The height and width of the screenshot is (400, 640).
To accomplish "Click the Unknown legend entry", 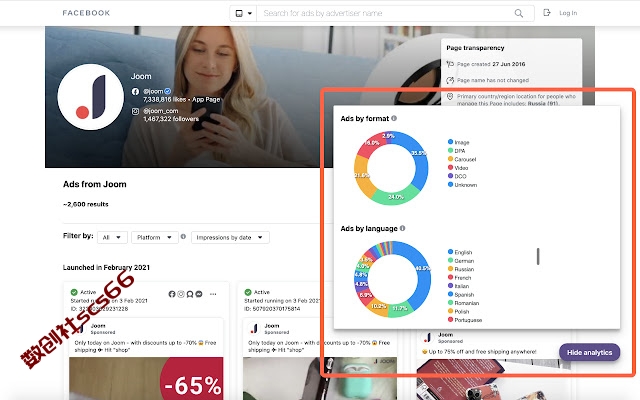I will click(x=462, y=185).
